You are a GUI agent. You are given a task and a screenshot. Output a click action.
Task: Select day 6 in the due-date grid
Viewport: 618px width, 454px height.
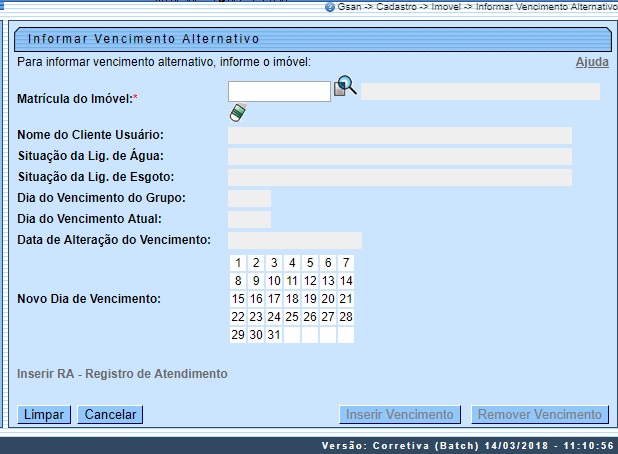click(x=328, y=263)
